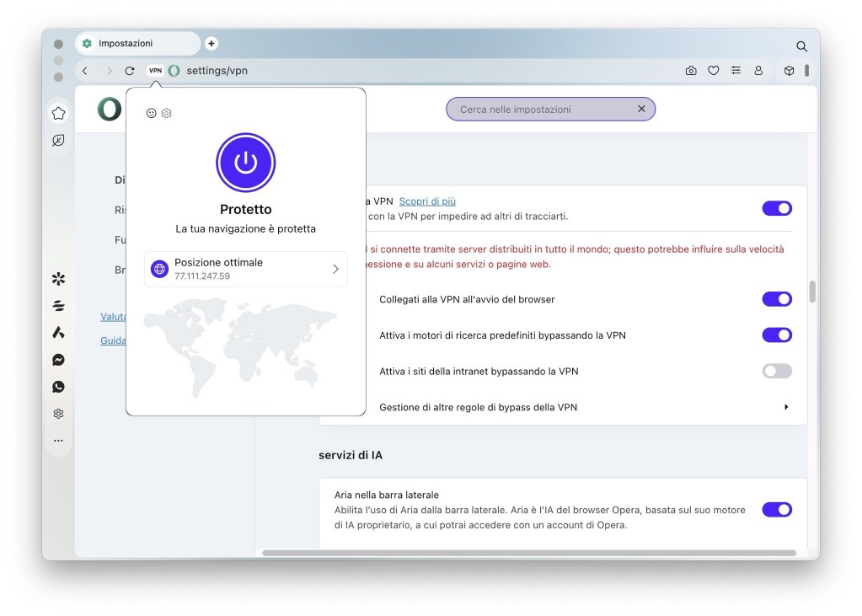Click the 'Protetto' status text
Screen dimensions: 862x616
[246, 210]
